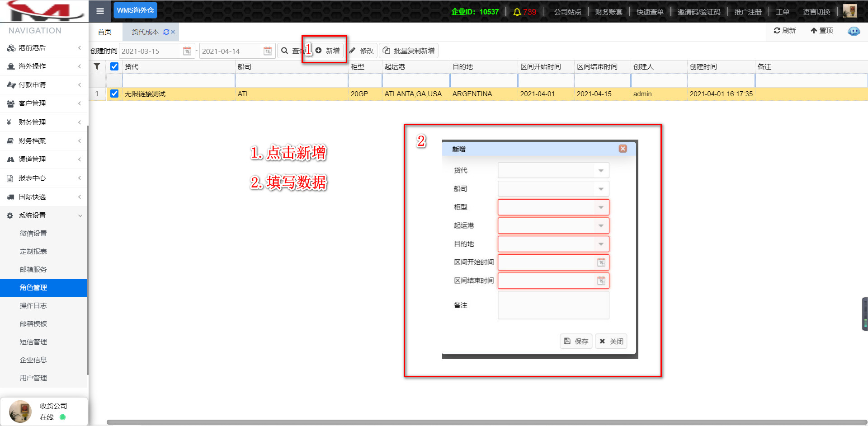Click the 备注 text area in dialog
This screenshot has width=868, height=426.
[553, 305]
